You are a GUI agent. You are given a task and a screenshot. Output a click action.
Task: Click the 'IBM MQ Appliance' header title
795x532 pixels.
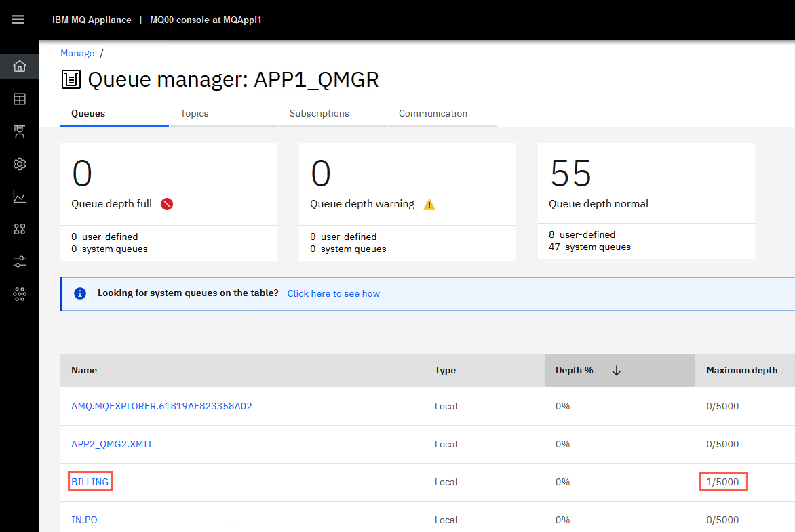(x=92, y=20)
